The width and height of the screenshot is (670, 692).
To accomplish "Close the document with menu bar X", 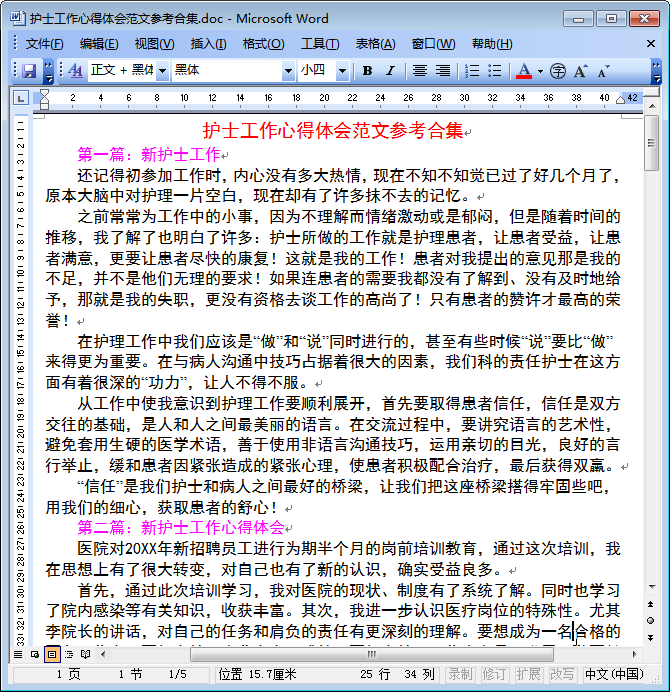I will pyautogui.click(x=651, y=44).
